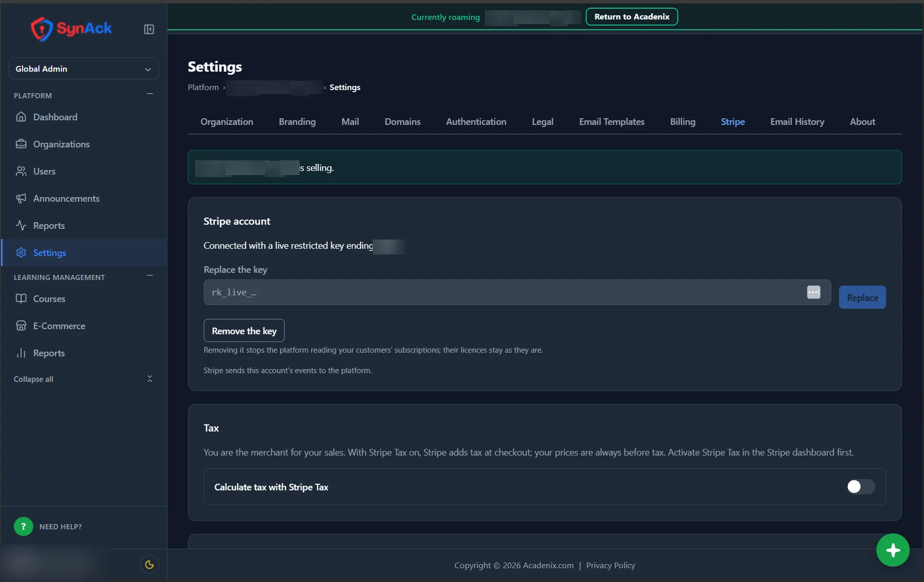Viewport: 924px width, 582px height.
Task: Click NEED HELP? text
Action: pos(60,526)
